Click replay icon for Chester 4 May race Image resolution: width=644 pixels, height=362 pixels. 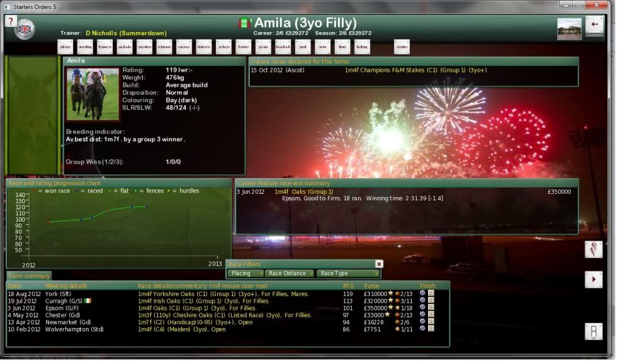[x=422, y=314]
